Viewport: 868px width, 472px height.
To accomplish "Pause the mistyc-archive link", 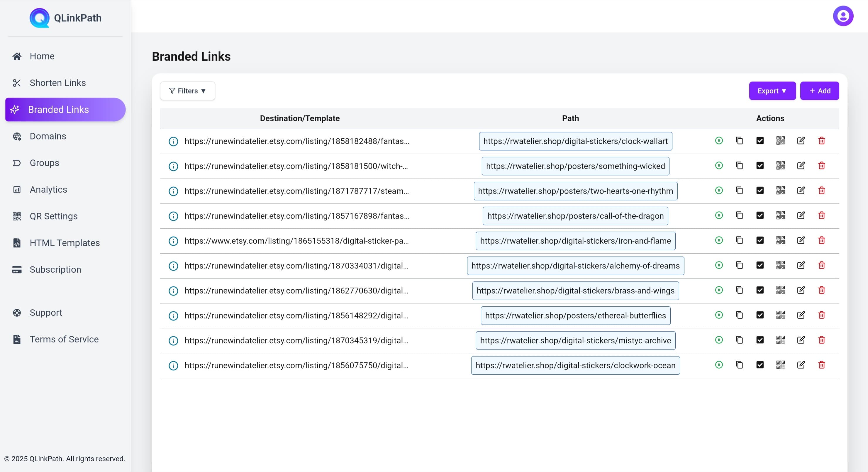I will click(719, 340).
